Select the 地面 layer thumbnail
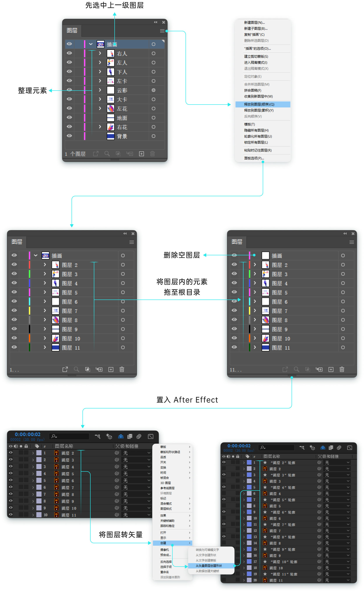364x592 pixels. click(x=110, y=118)
